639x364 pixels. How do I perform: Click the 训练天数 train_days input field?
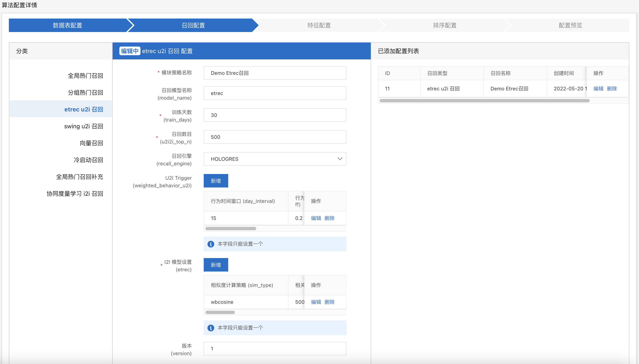coord(275,115)
